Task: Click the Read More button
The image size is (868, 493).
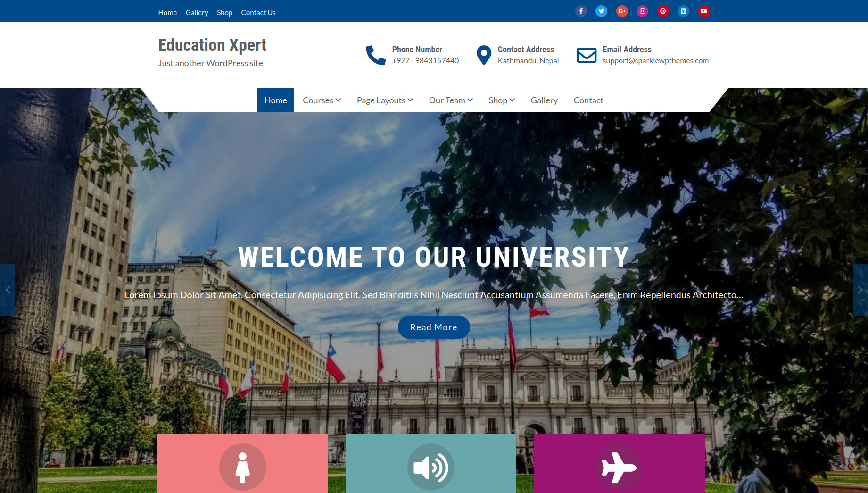Action: click(433, 327)
